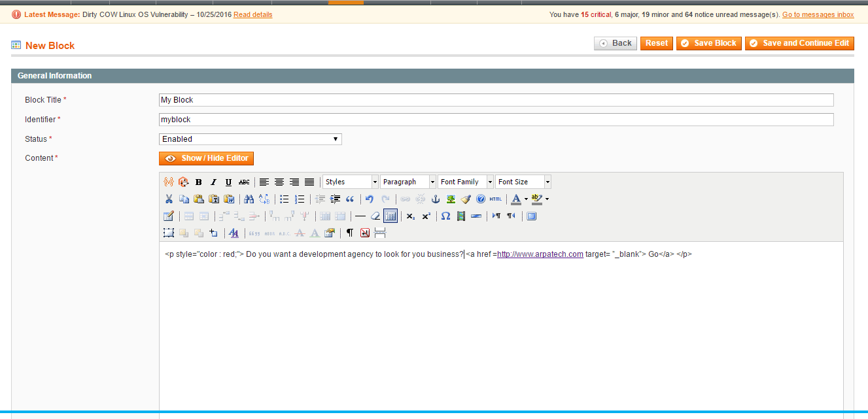The height and width of the screenshot is (419, 868).
Task: Click the Save Block button
Action: coord(708,43)
